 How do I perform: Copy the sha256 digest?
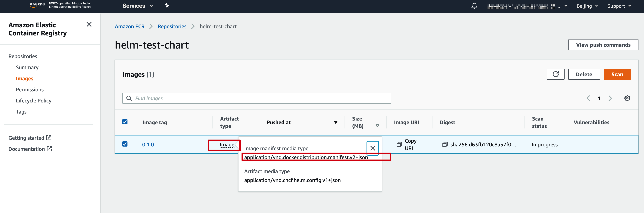tap(445, 144)
